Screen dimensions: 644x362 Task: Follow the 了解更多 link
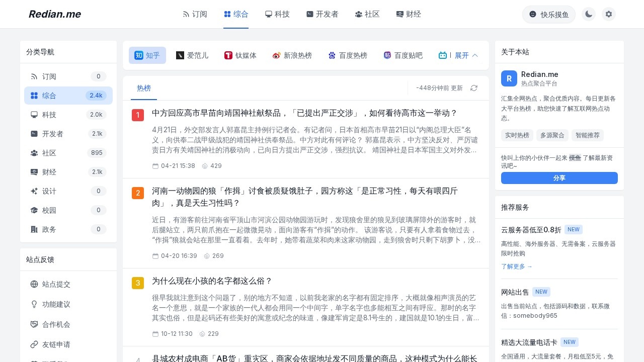pos(516,266)
